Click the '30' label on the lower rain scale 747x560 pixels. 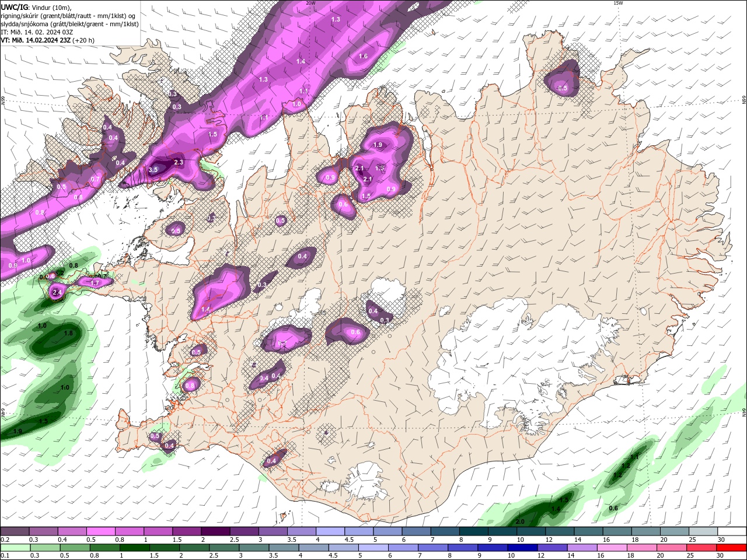(721, 555)
